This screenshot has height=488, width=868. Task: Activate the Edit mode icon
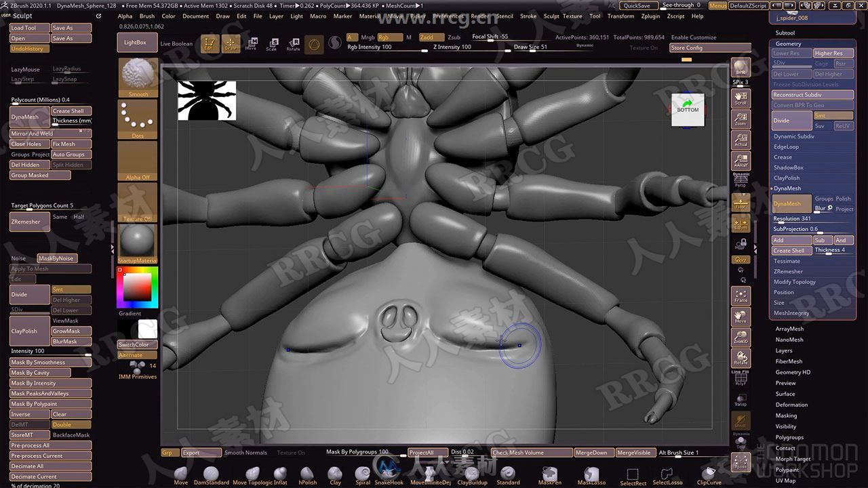(210, 44)
